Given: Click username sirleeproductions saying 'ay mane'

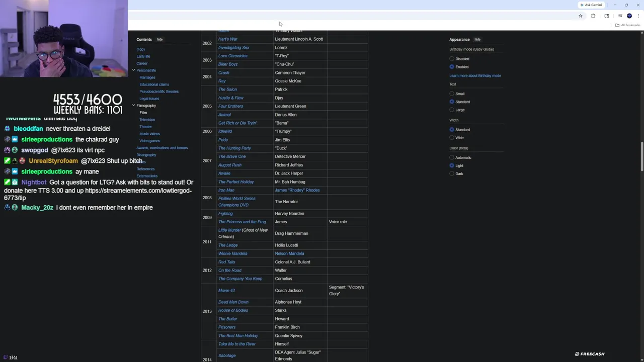Looking at the screenshot, I should 47,172.
